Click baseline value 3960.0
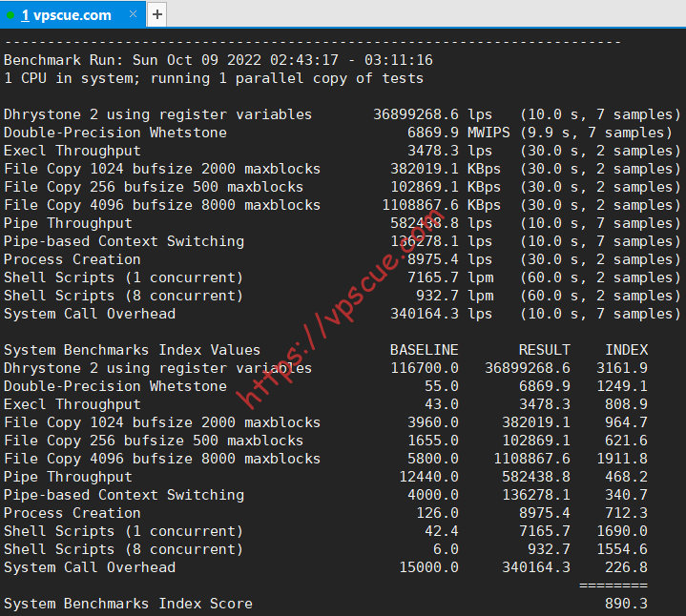The image size is (686, 616). (x=433, y=422)
